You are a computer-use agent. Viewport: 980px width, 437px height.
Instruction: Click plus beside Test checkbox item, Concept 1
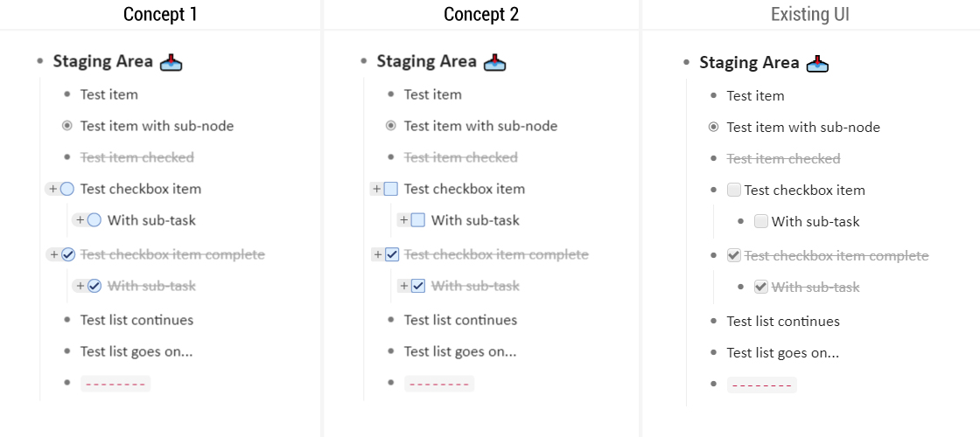coord(52,189)
